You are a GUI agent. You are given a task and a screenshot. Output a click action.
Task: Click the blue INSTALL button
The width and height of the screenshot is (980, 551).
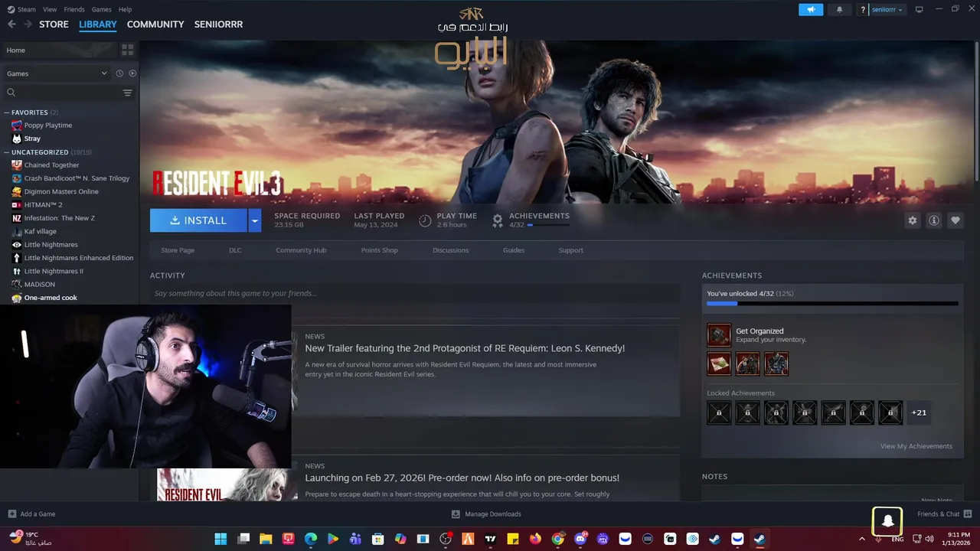(198, 220)
